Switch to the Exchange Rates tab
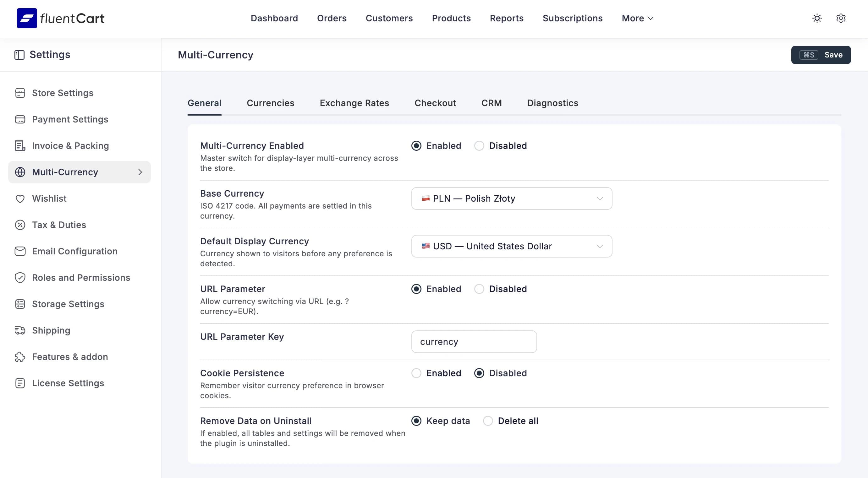 354,103
